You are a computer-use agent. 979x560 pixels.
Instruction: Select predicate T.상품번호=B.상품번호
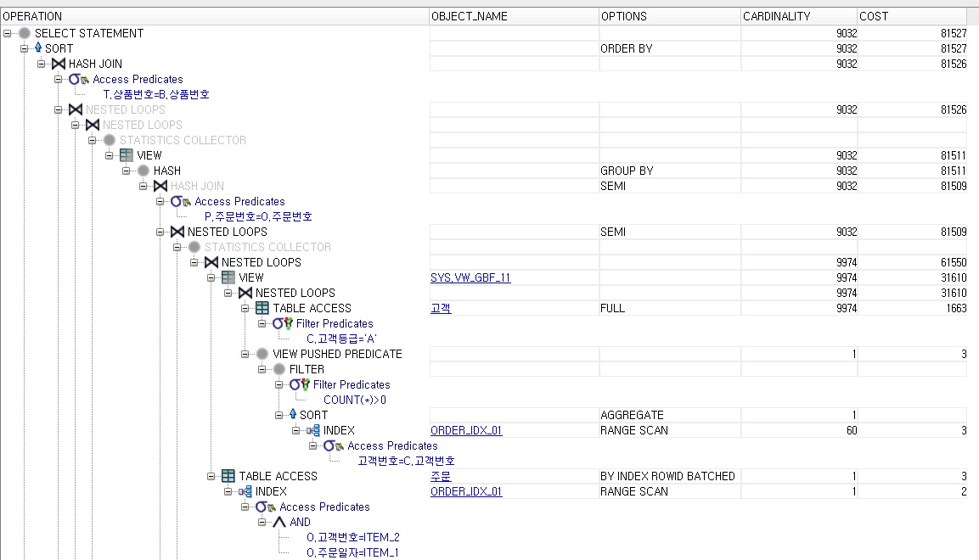(156, 94)
